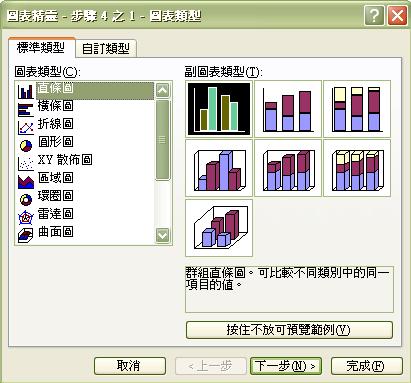Open the 標準類型 tab

pos(41,47)
